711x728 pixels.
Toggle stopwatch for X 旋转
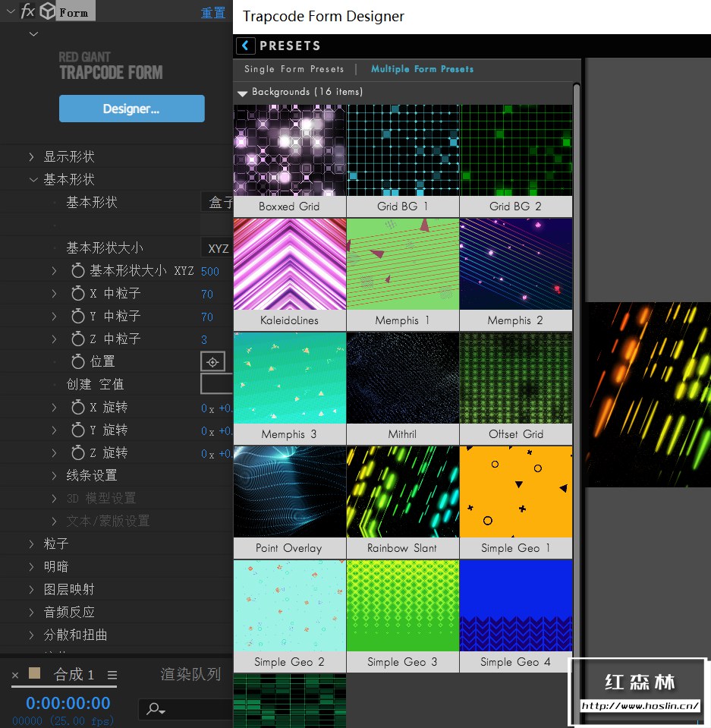[x=77, y=407]
